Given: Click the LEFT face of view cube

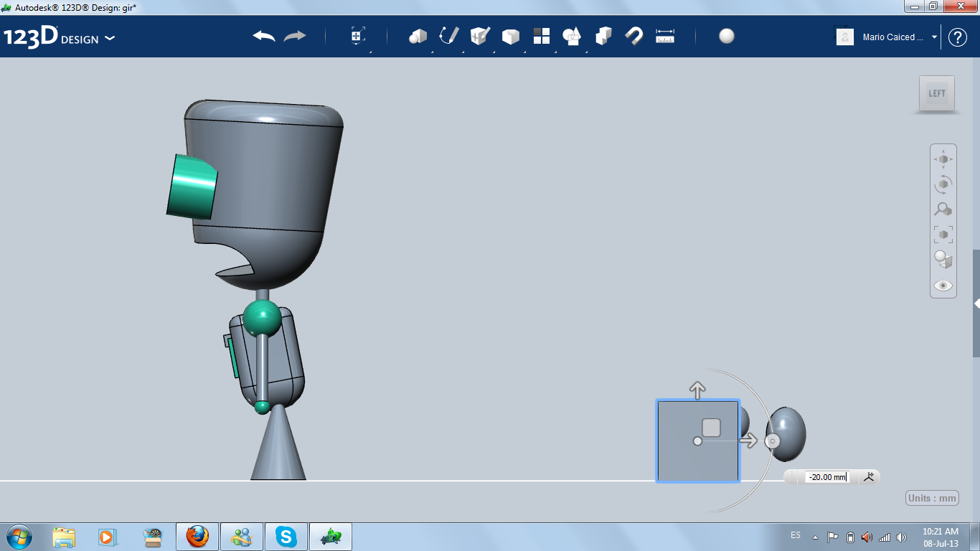Looking at the screenshot, I should coord(937,93).
